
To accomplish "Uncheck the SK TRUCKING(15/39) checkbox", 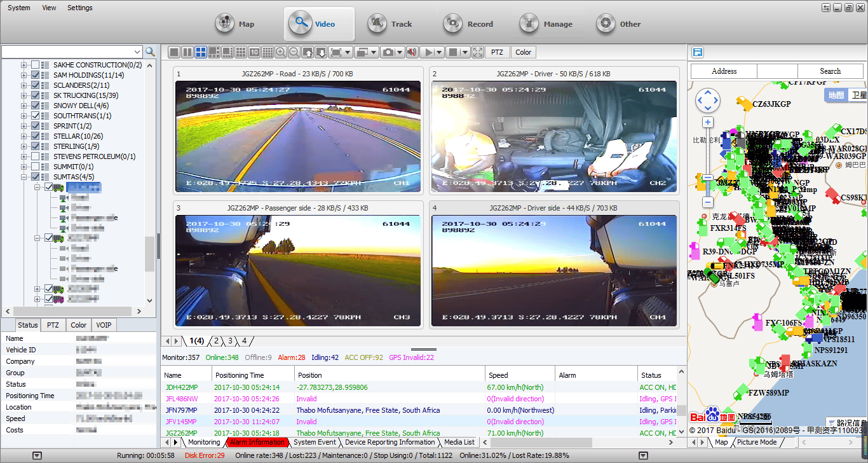I will 35,95.
